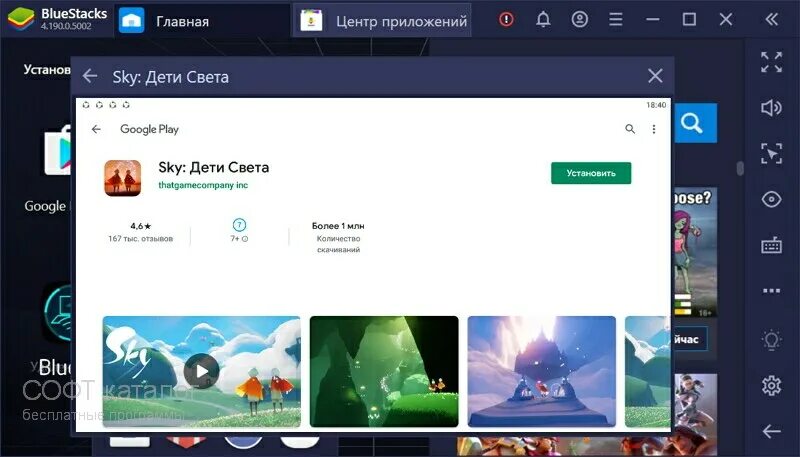
Task: Switch to Центр приложений tab
Action: coord(383,21)
